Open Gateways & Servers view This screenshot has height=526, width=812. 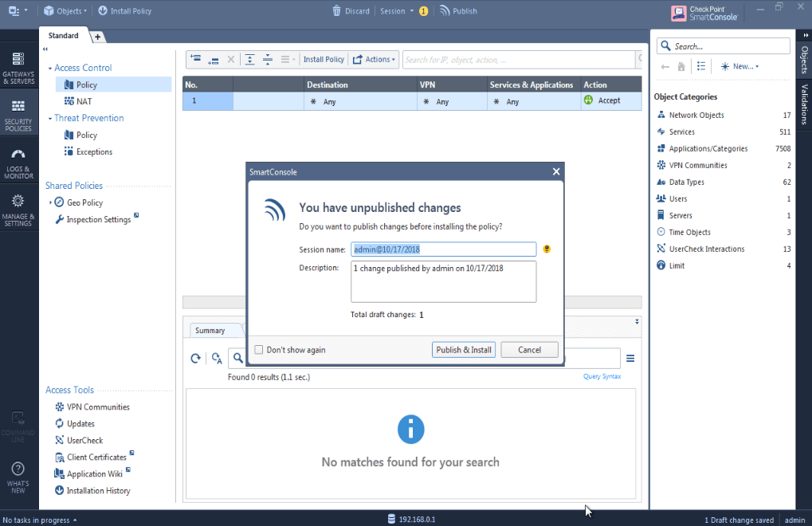point(18,68)
